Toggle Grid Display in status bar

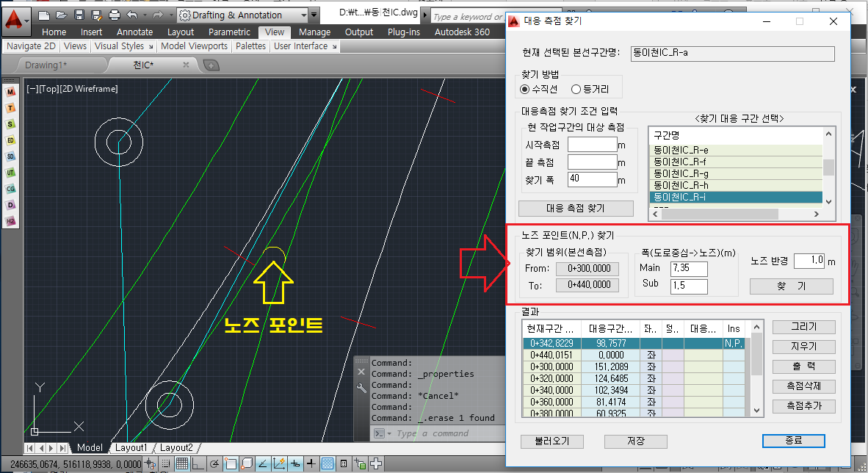[x=181, y=463]
